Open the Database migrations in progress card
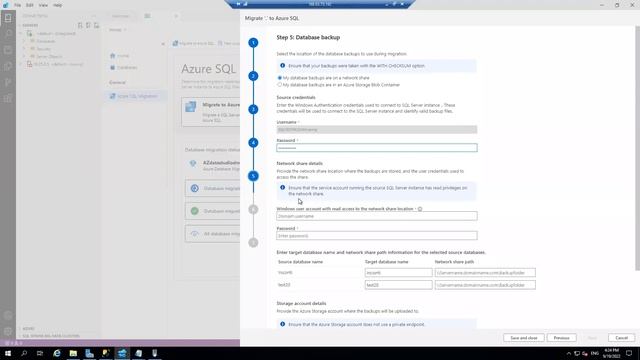 [x=213, y=189]
